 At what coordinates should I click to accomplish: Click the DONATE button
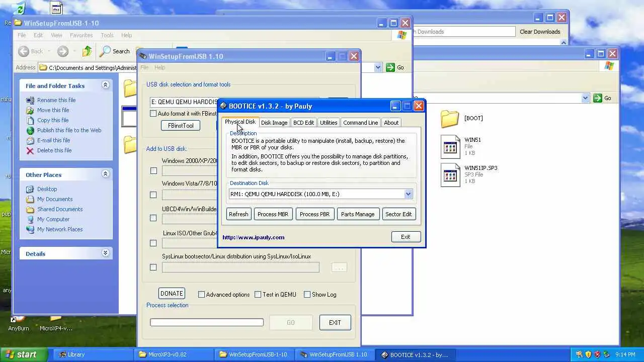(x=172, y=294)
